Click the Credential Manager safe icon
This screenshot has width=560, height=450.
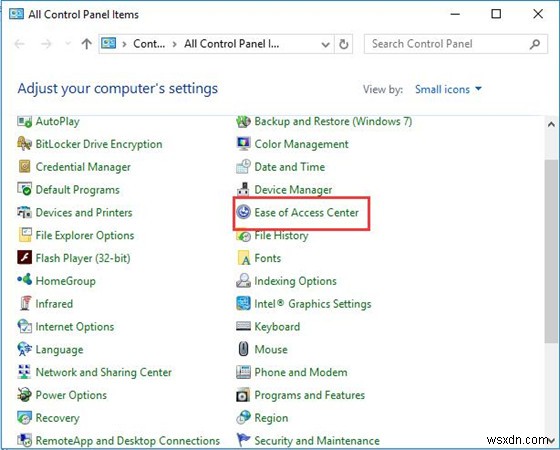[x=24, y=166]
